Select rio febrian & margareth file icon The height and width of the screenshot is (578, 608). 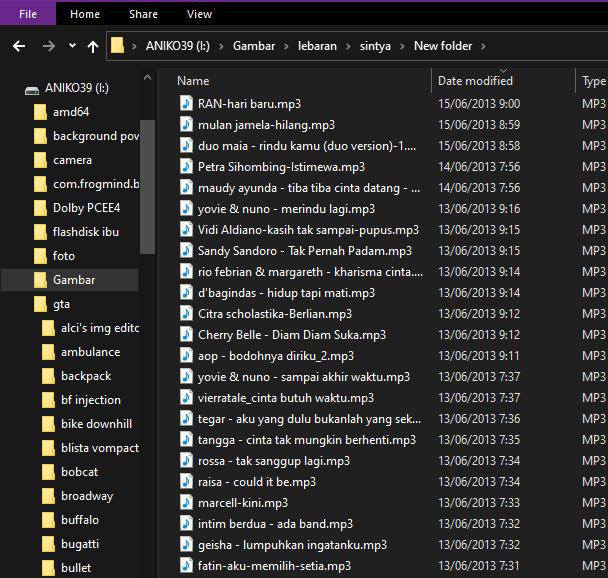(187, 271)
